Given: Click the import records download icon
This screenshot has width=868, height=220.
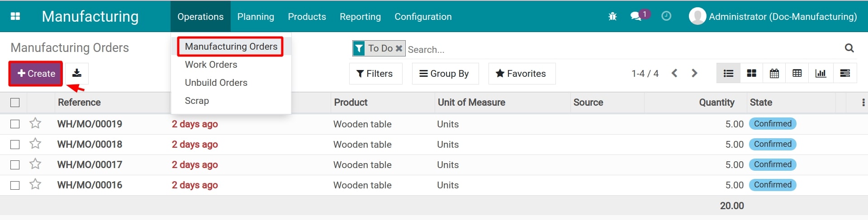Looking at the screenshot, I should 77,73.
